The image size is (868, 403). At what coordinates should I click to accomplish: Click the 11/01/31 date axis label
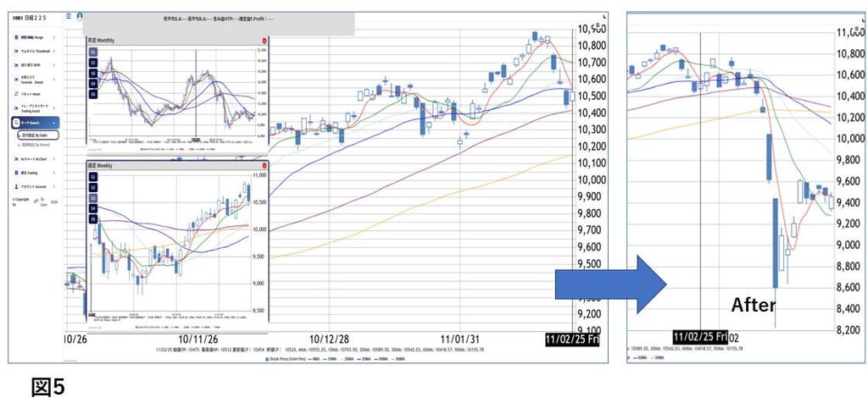click(460, 339)
